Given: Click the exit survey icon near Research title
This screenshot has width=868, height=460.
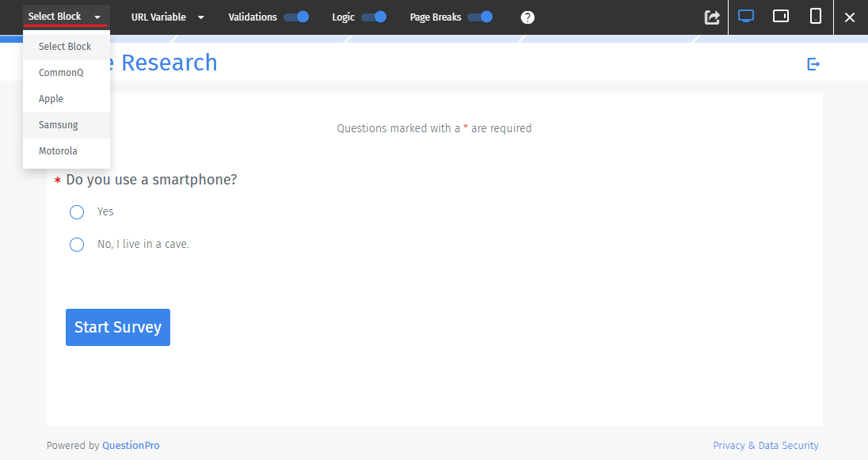Looking at the screenshot, I should point(813,64).
